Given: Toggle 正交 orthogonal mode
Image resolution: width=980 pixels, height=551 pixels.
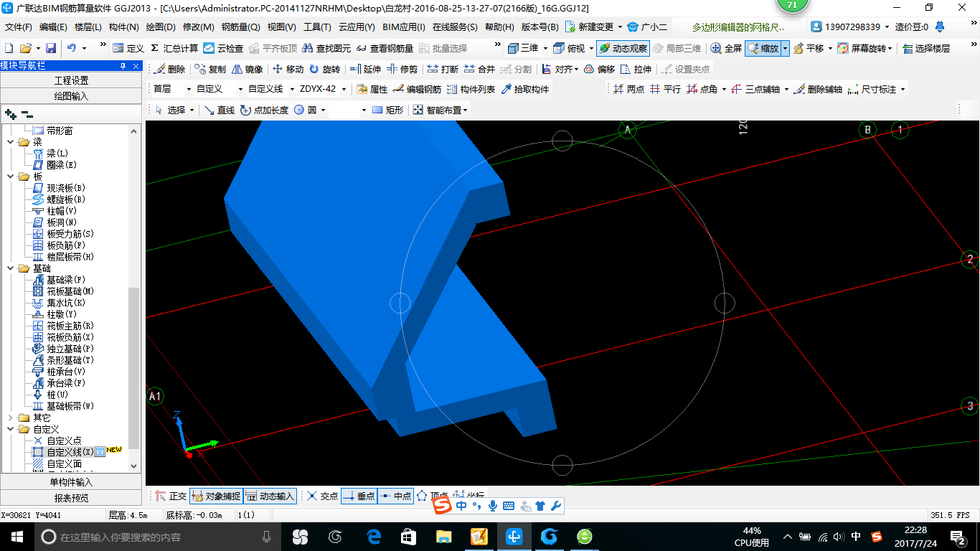Looking at the screenshot, I should click(x=171, y=496).
